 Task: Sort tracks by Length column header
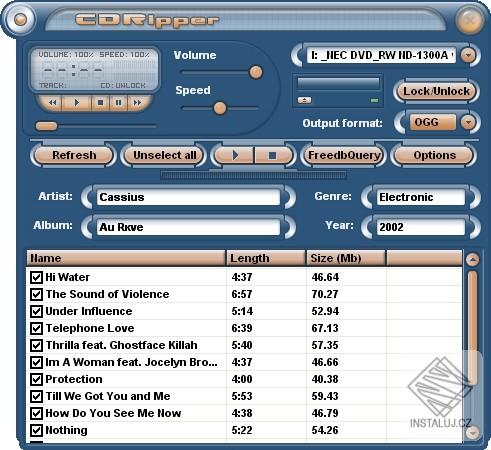tap(266, 258)
